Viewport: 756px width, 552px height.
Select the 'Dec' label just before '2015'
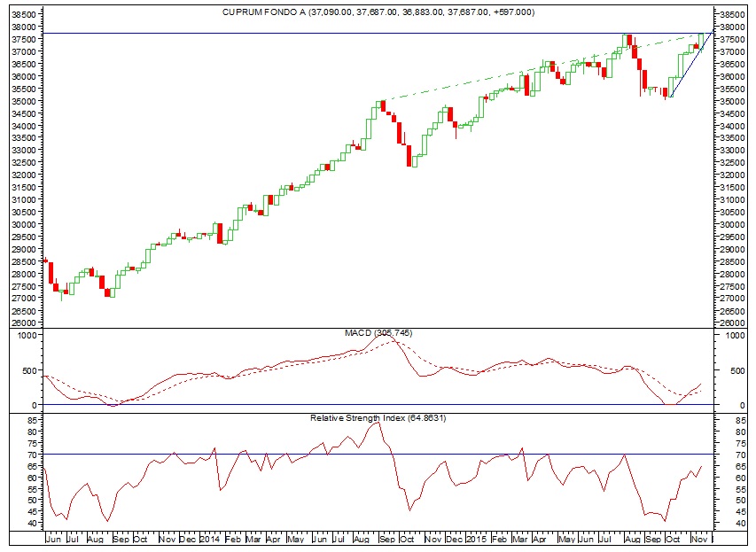pyautogui.click(x=454, y=539)
